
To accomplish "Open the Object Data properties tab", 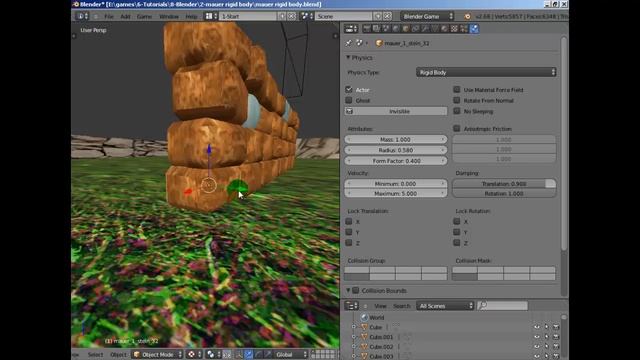I will pyautogui.click(x=435, y=29).
